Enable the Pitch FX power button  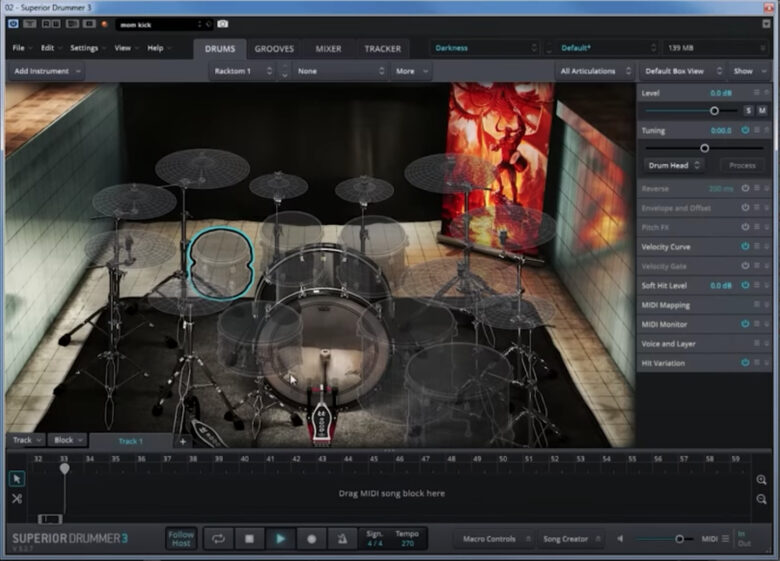(x=745, y=227)
